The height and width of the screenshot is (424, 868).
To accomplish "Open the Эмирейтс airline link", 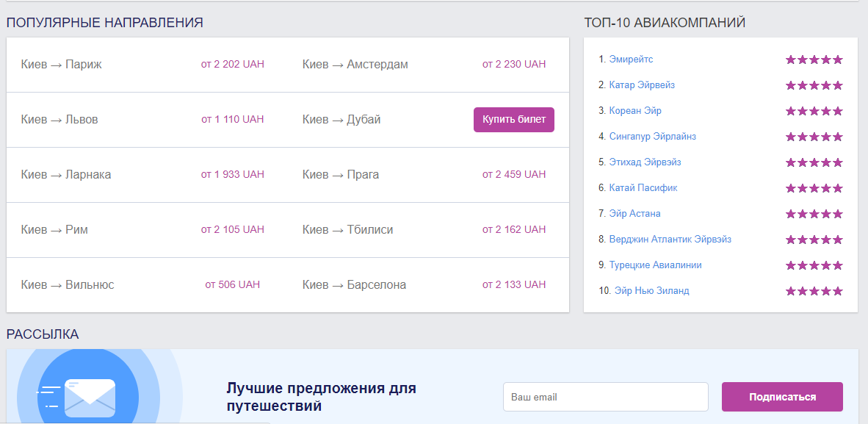I will pyautogui.click(x=631, y=60).
